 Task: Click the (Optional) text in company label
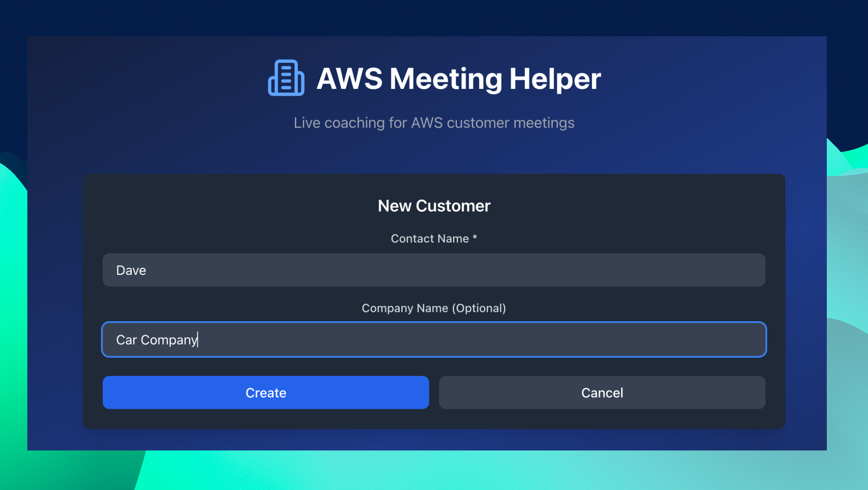click(479, 308)
